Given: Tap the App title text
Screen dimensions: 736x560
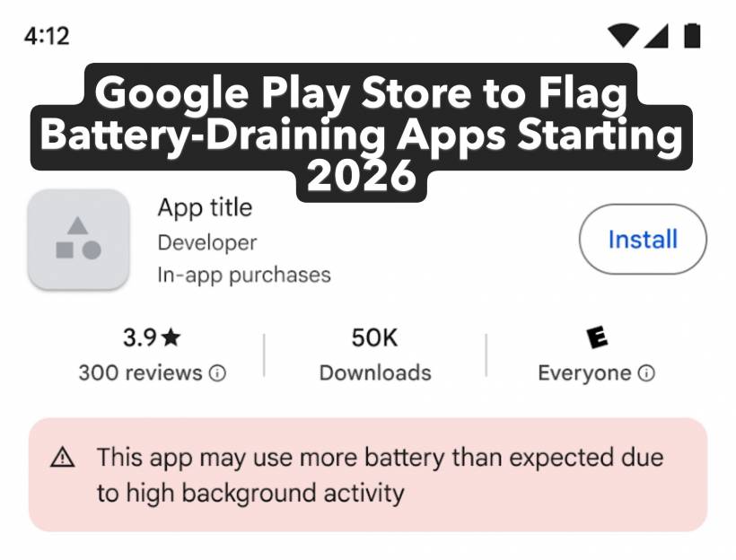Looking at the screenshot, I should (205, 208).
